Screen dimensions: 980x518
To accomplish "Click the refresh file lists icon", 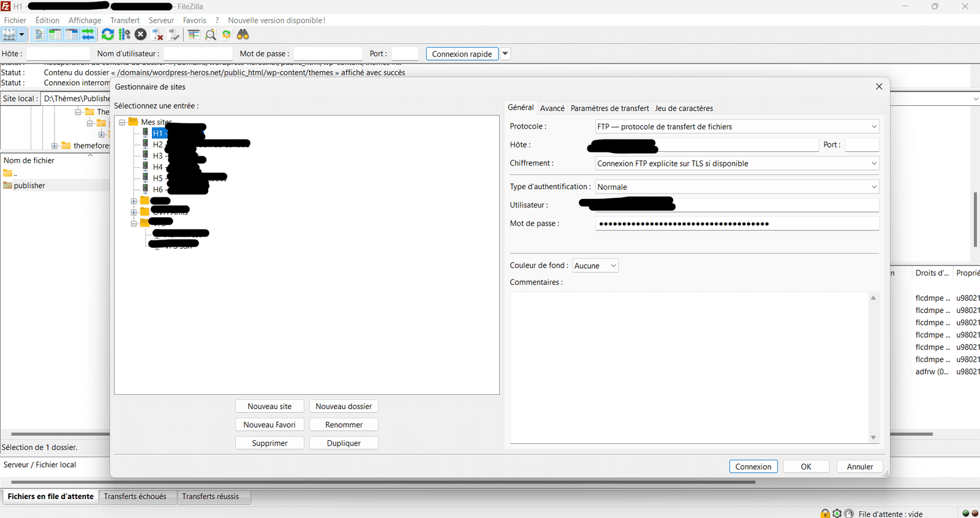I will pos(108,35).
